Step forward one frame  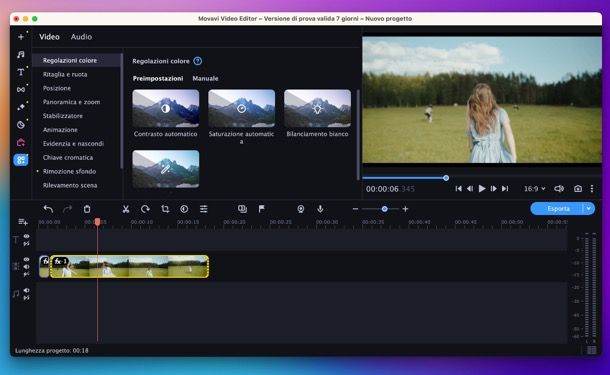pyautogui.click(x=493, y=189)
